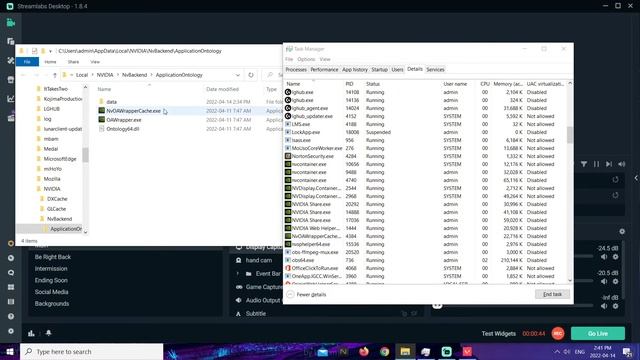Mute the mixer source at -20.5 dB

[604, 281]
